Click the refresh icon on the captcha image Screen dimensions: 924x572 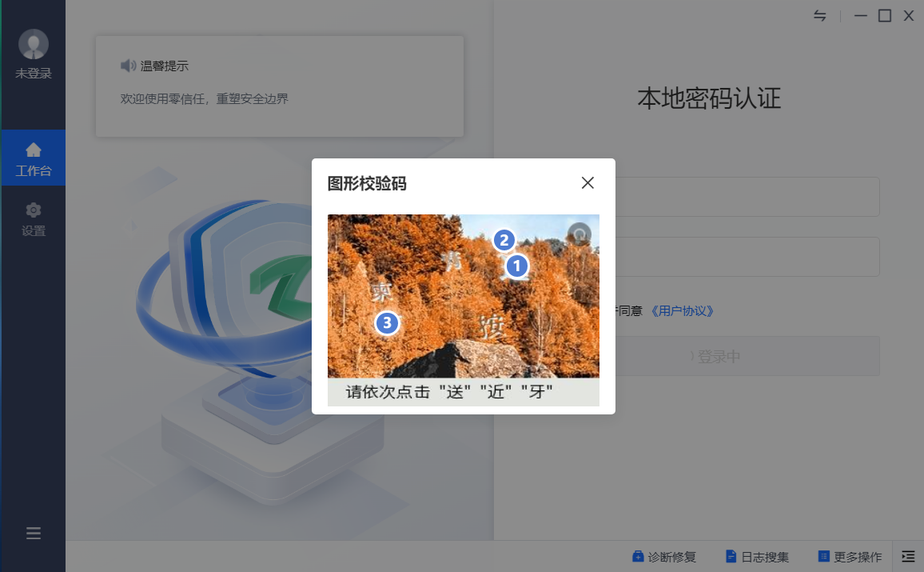point(579,234)
